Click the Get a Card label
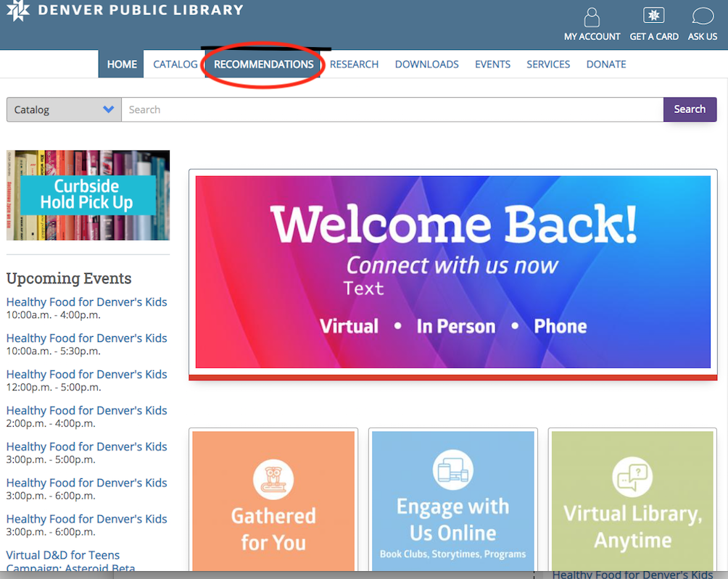Screen dimensions: 728x579 654,37
